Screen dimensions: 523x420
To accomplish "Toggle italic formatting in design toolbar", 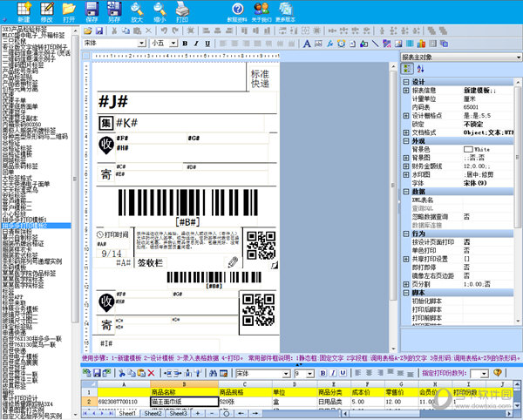I will (196, 44).
